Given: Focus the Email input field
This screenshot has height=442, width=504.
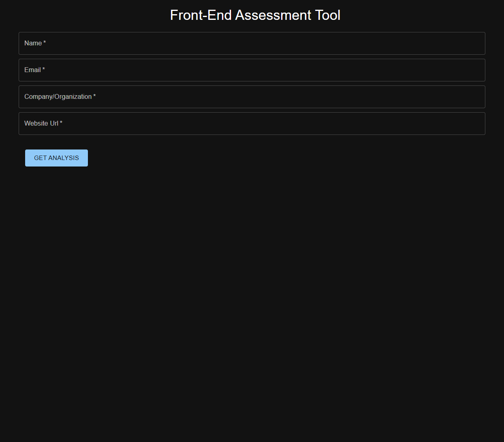Looking at the screenshot, I should (251, 70).
